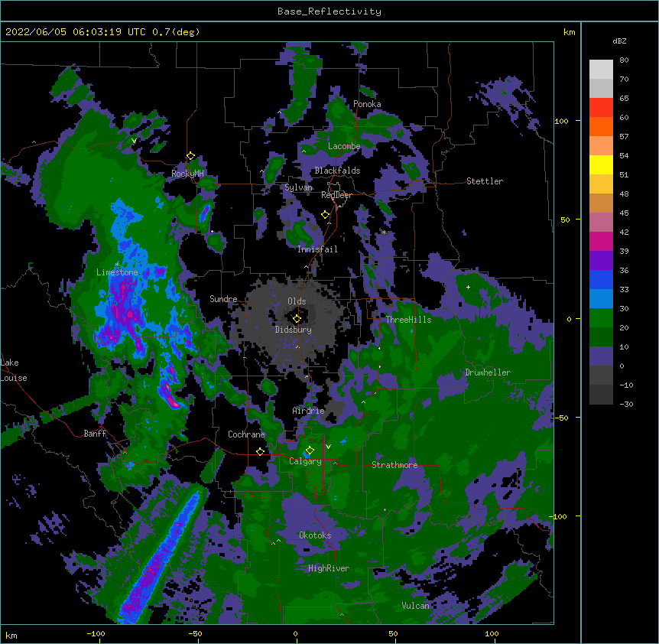
Task: Click the 80 value on the dBZ scale
Action: [624, 60]
